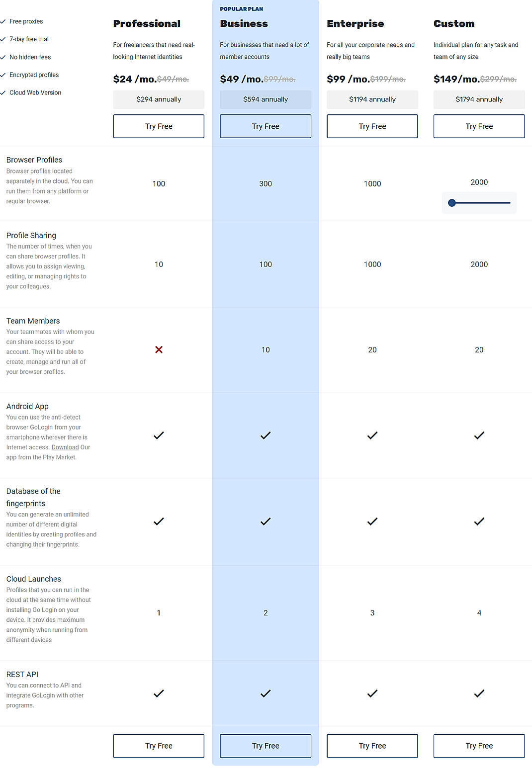Click the $594 annually price label
Image resolution: width=532 pixels, height=776 pixels.
pyautogui.click(x=265, y=99)
